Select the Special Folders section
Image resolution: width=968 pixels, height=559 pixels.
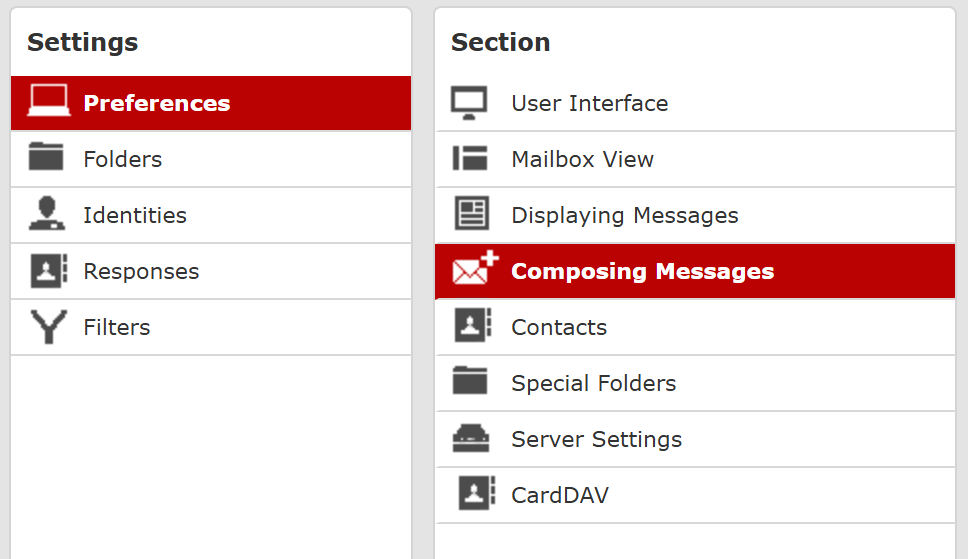[695, 384]
